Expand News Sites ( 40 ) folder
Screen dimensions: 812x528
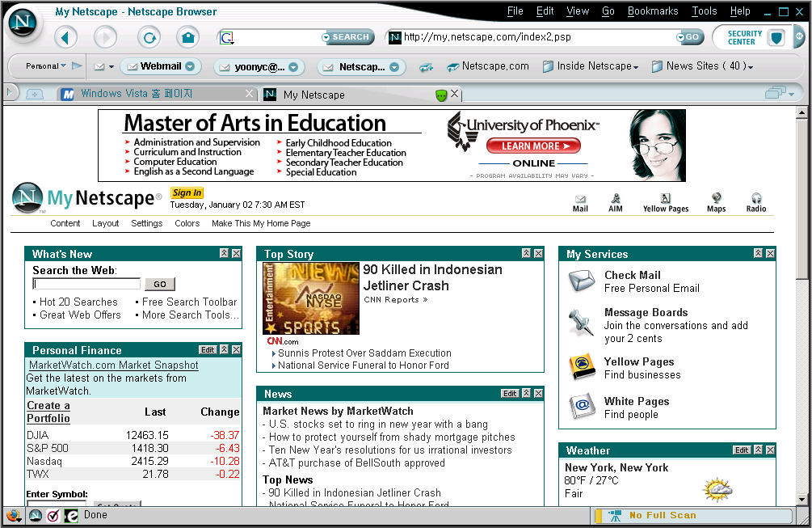(702, 66)
